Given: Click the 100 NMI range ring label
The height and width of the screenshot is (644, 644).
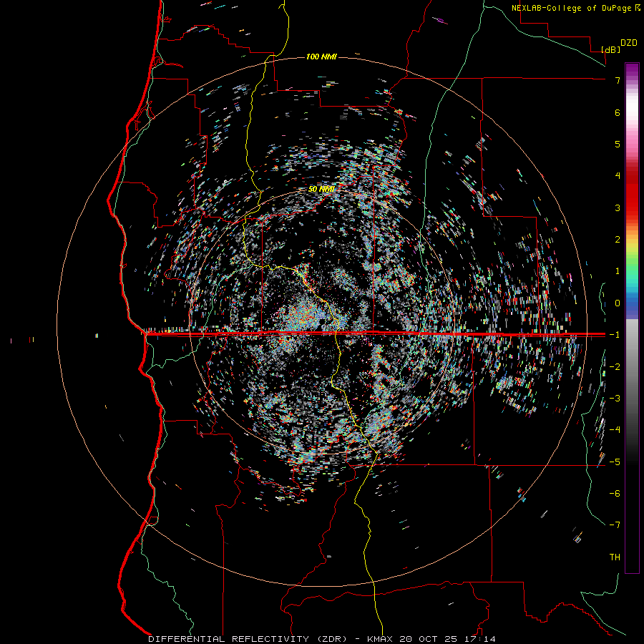Looking at the screenshot, I should tap(321, 57).
